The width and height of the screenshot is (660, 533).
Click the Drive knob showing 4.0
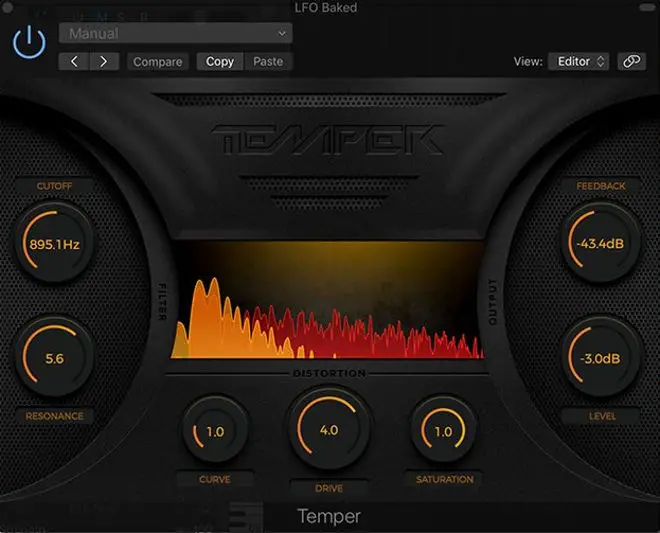(329, 429)
